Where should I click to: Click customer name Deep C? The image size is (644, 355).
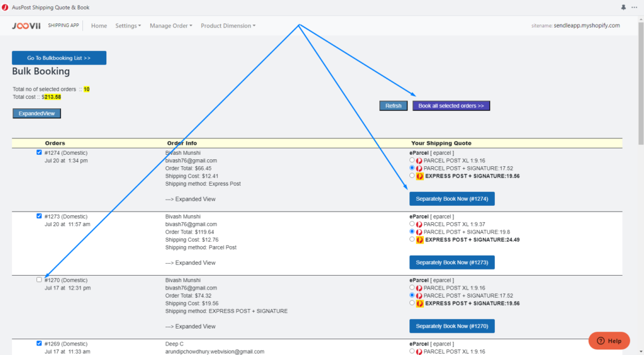tap(174, 344)
